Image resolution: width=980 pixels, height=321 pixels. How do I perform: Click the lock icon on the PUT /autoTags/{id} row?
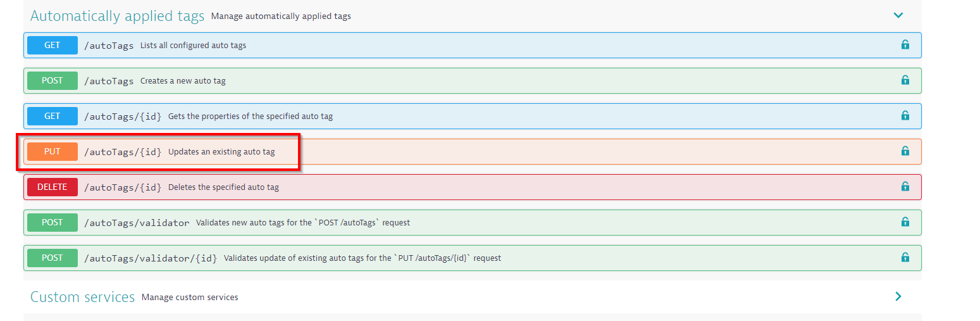pos(905,151)
